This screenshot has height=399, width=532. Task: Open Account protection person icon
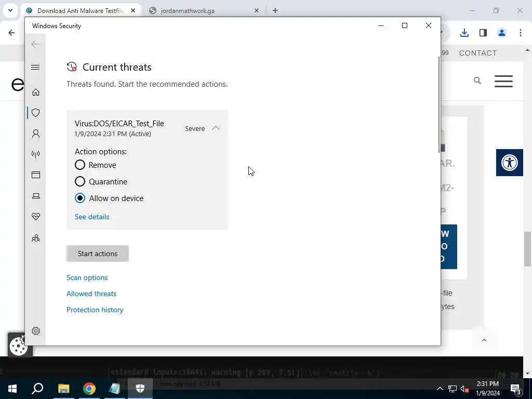(x=36, y=134)
